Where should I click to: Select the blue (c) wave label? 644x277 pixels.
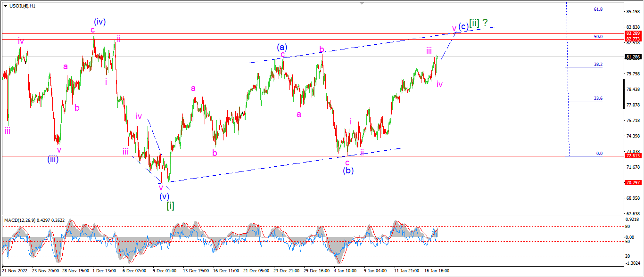[463, 26]
